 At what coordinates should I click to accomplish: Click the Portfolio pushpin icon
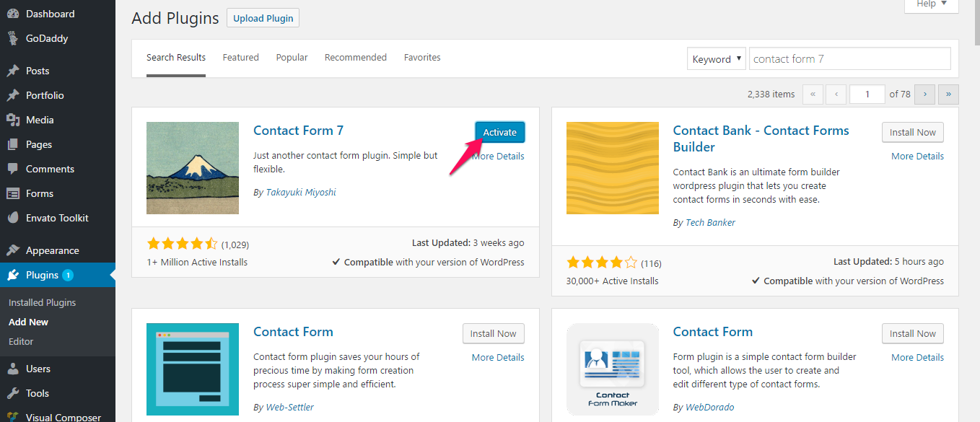(12, 95)
